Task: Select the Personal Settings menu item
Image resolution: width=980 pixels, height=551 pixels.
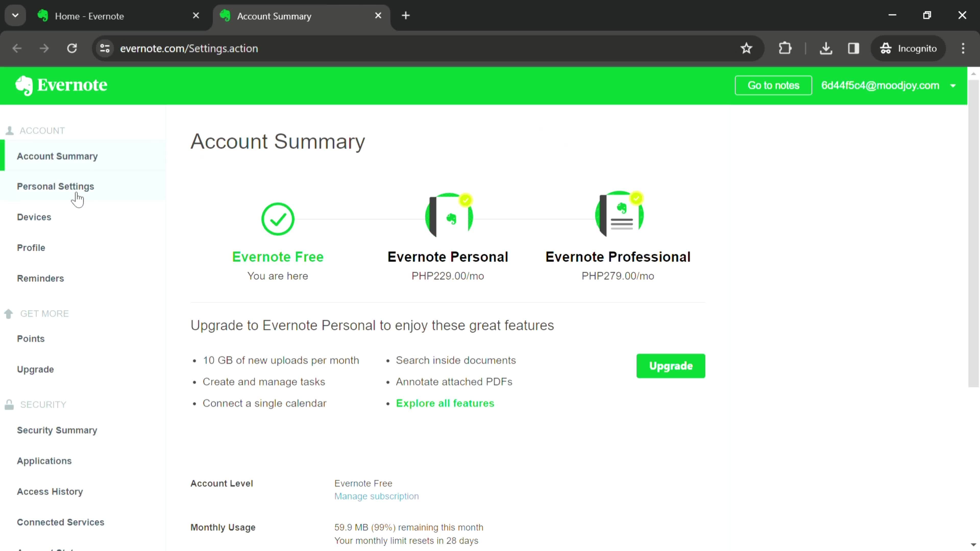Action: tap(55, 187)
